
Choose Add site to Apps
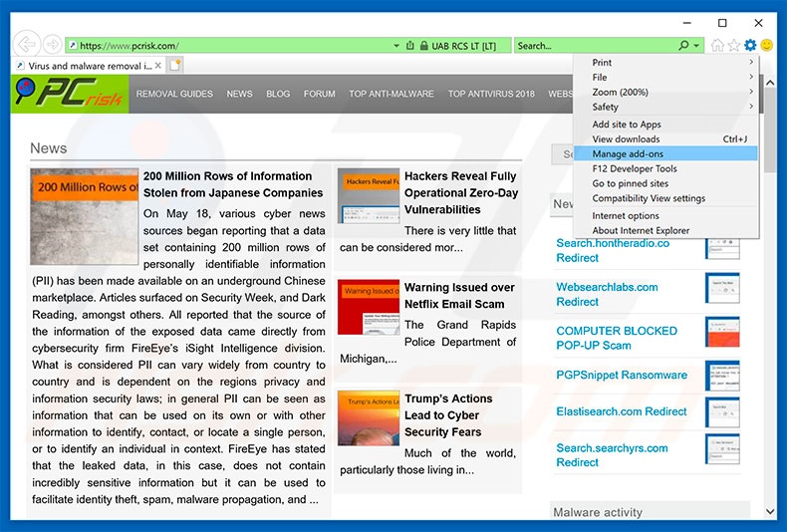(665, 125)
